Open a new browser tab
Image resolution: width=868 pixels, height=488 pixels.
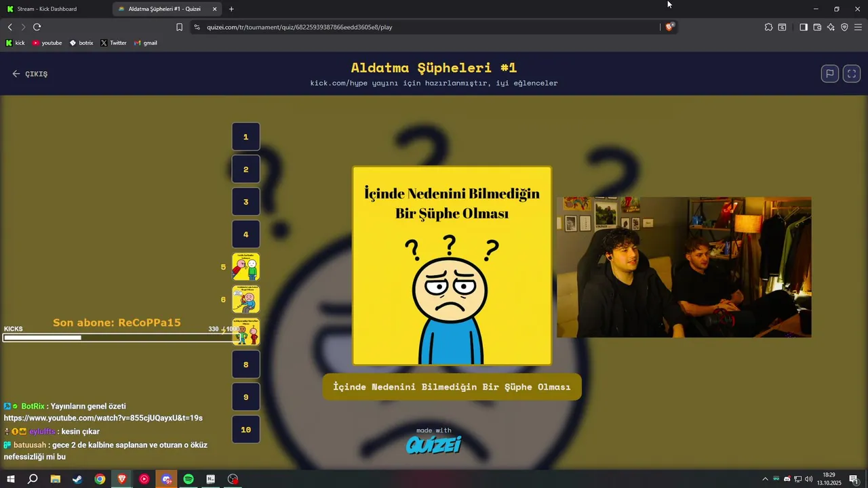tap(231, 9)
